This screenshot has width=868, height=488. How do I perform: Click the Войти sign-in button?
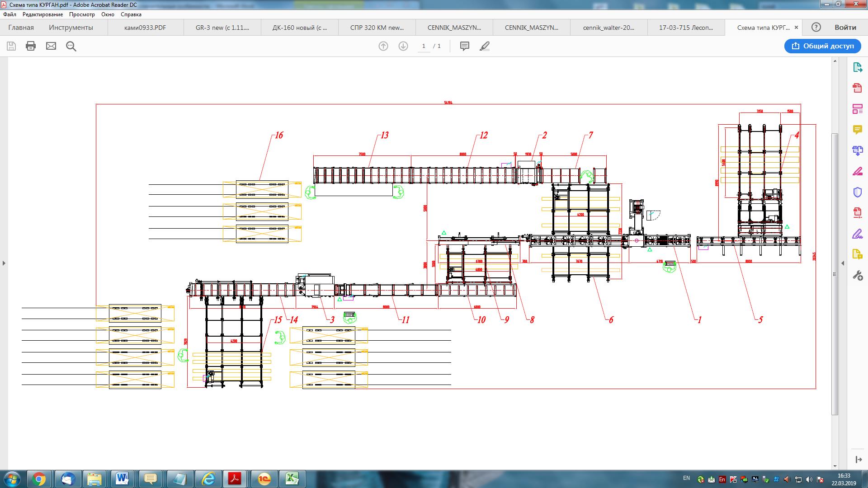845,28
